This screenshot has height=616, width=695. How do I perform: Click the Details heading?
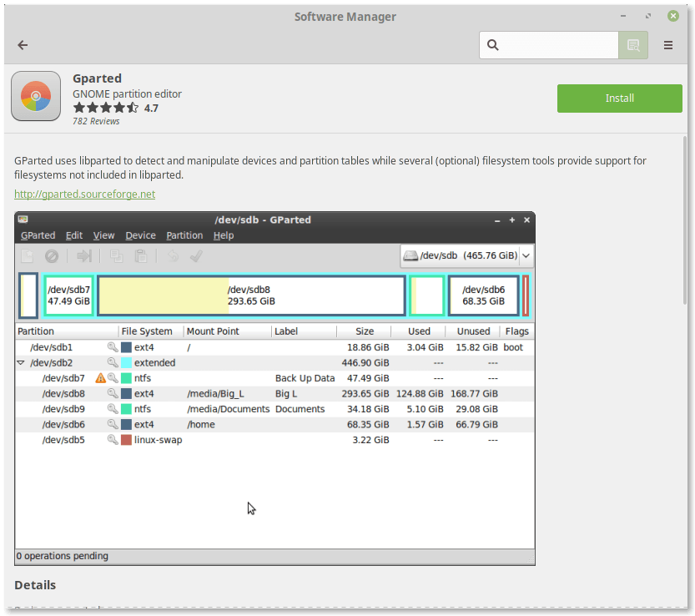(x=35, y=585)
